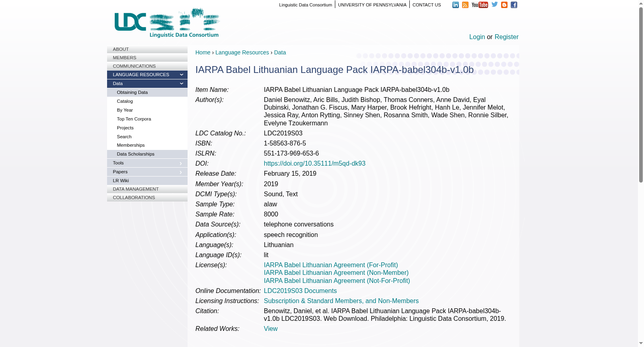Click the Tools sidebar label
Screen dimensions: 644x347
[x=118, y=163]
